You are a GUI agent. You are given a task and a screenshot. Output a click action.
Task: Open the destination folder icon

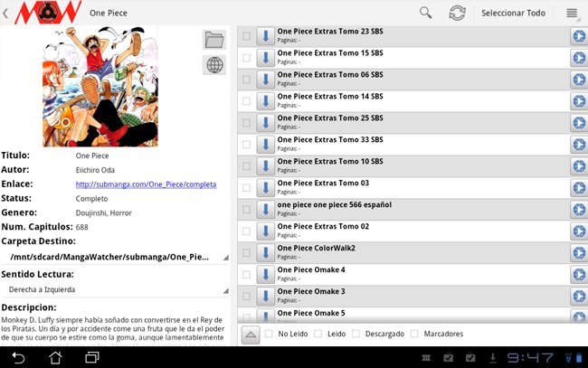tap(214, 39)
